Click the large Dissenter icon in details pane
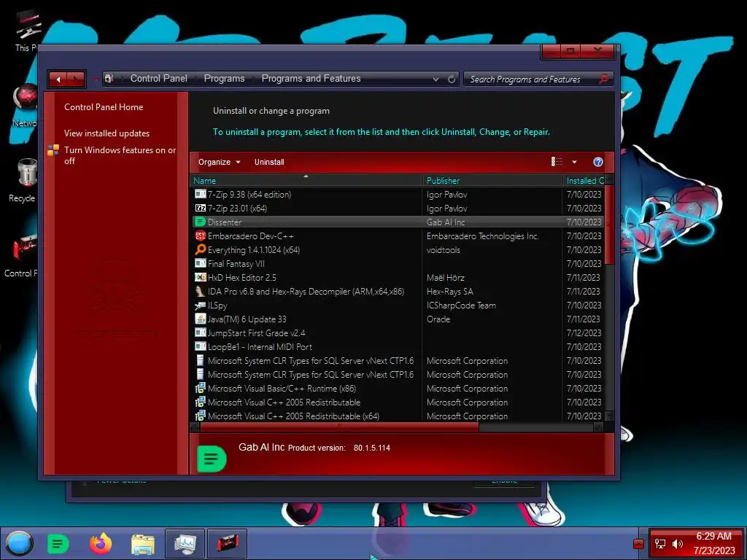This screenshot has height=560, width=747. [x=211, y=459]
